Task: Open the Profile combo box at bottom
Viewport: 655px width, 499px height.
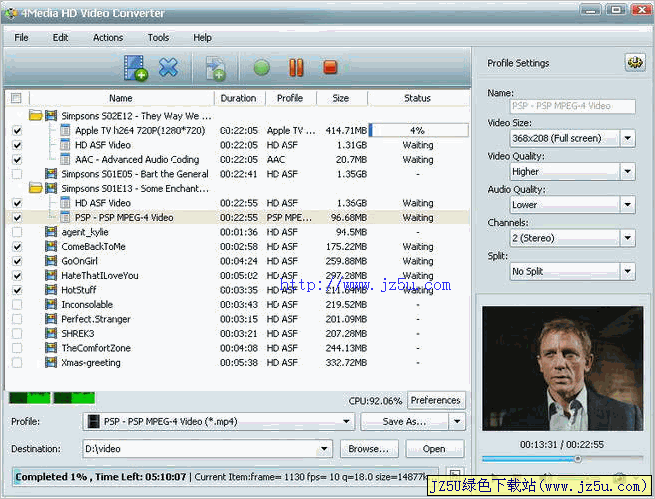Action: pyautogui.click(x=218, y=421)
